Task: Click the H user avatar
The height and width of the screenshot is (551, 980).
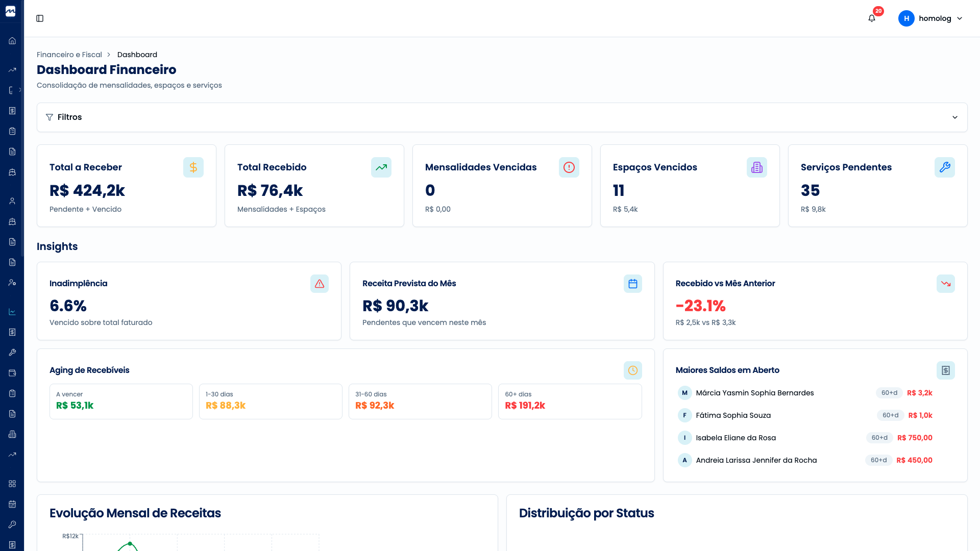Action: click(x=906, y=18)
